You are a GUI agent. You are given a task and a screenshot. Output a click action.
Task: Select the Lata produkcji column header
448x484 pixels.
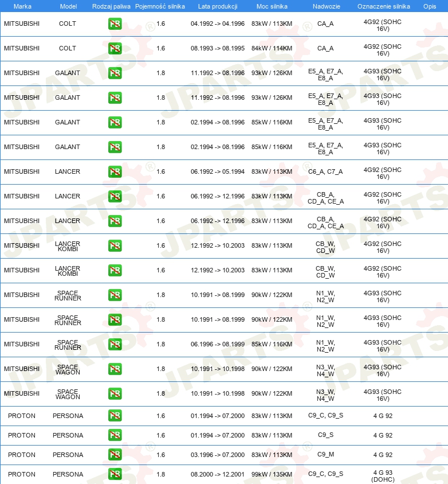coord(218,6)
